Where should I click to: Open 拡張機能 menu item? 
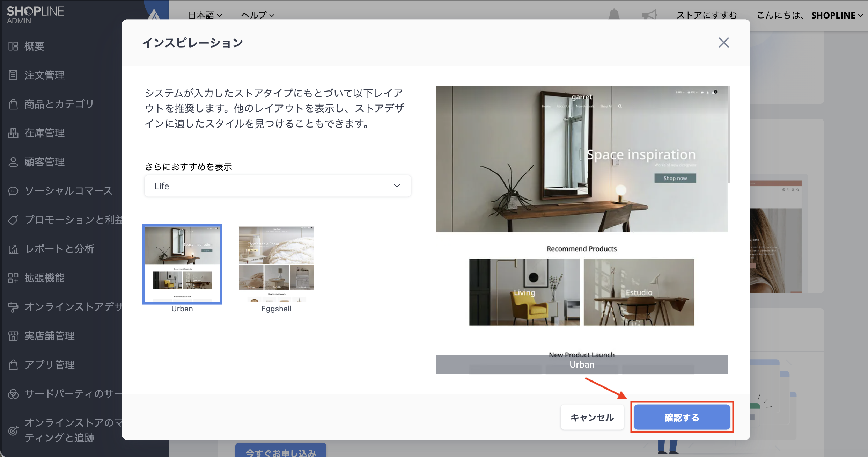[44, 278]
